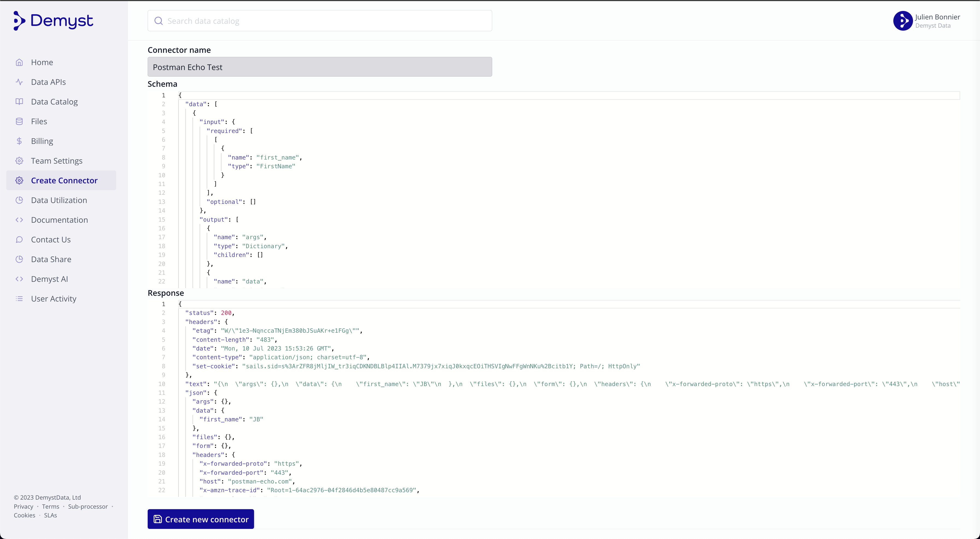Click the Contact Us chat bubble icon
Image resolution: width=980 pixels, height=539 pixels.
pos(19,239)
